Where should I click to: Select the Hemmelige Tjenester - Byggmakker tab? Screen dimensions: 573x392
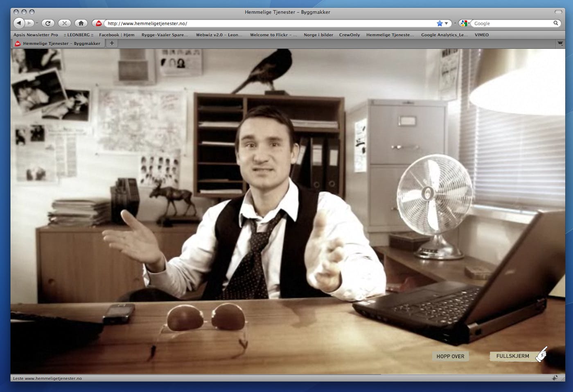tap(58, 43)
